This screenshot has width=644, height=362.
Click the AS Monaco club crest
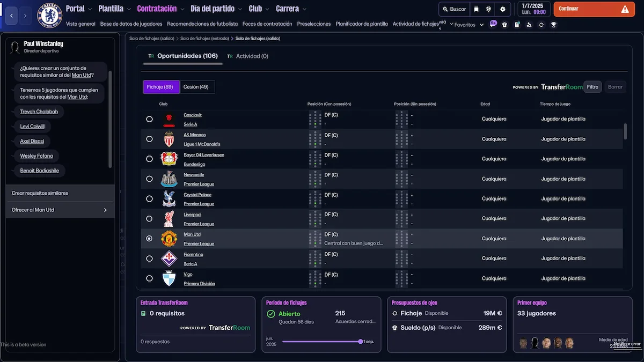pyautogui.click(x=169, y=139)
